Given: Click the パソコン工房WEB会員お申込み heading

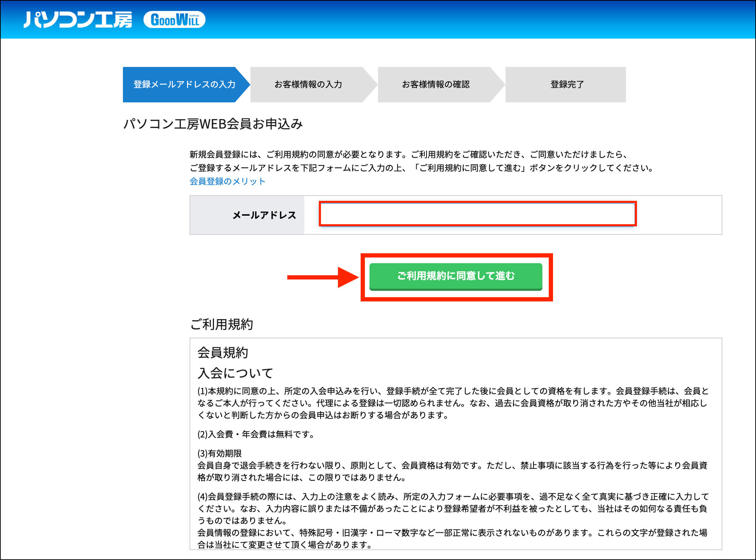Looking at the screenshot, I should pyautogui.click(x=213, y=124).
